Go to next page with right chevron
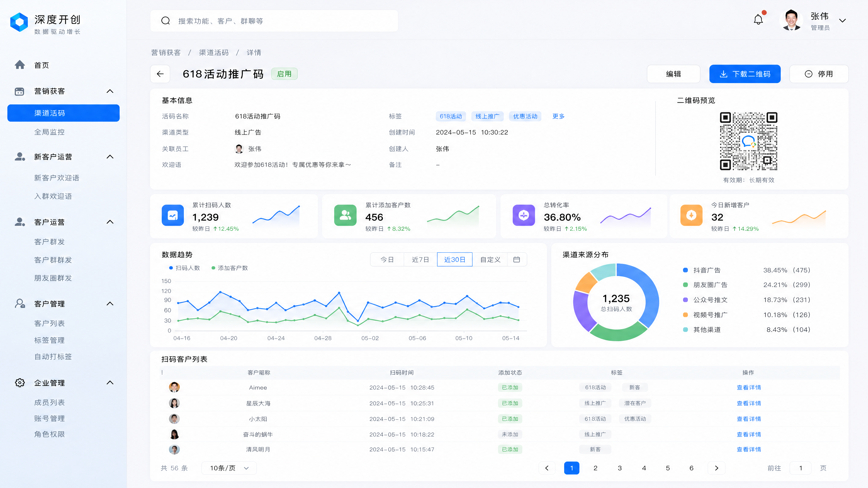868x488 pixels. click(x=717, y=468)
